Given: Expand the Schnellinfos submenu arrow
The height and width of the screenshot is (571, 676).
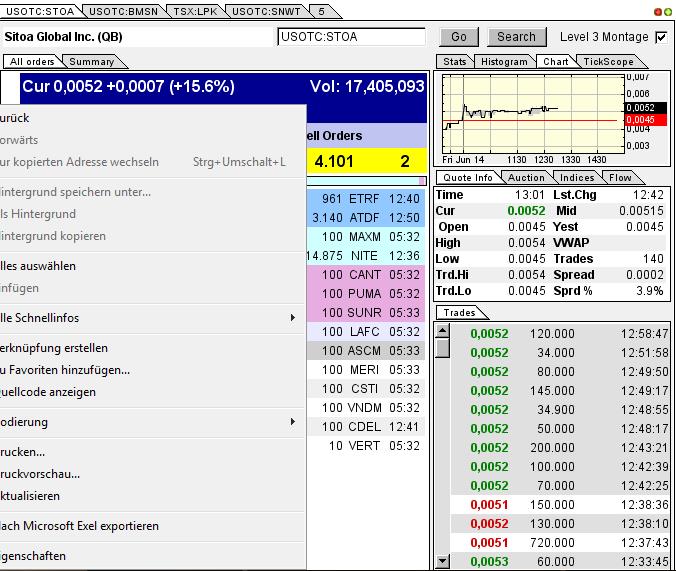Looking at the screenshot, I should [x=292, y=318].
